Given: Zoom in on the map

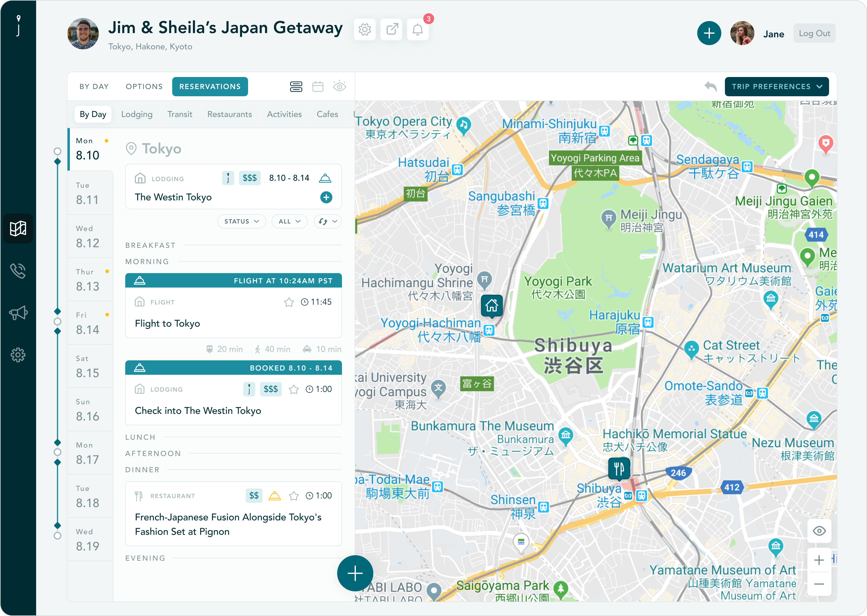Looking at the screenshot, I should (x=819, y=560).
